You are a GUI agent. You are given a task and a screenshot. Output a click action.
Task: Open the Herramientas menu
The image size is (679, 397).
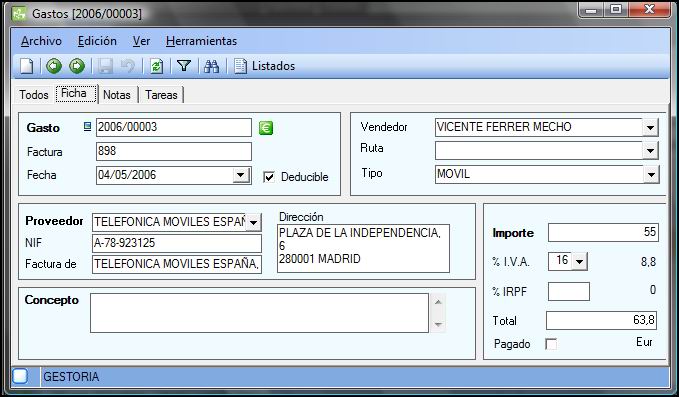(x=201, y=41)
